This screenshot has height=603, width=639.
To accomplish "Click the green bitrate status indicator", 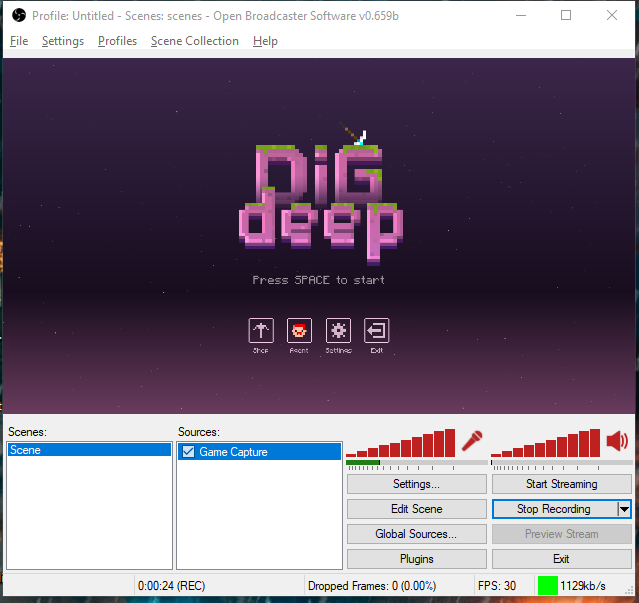I will point(547,586).
